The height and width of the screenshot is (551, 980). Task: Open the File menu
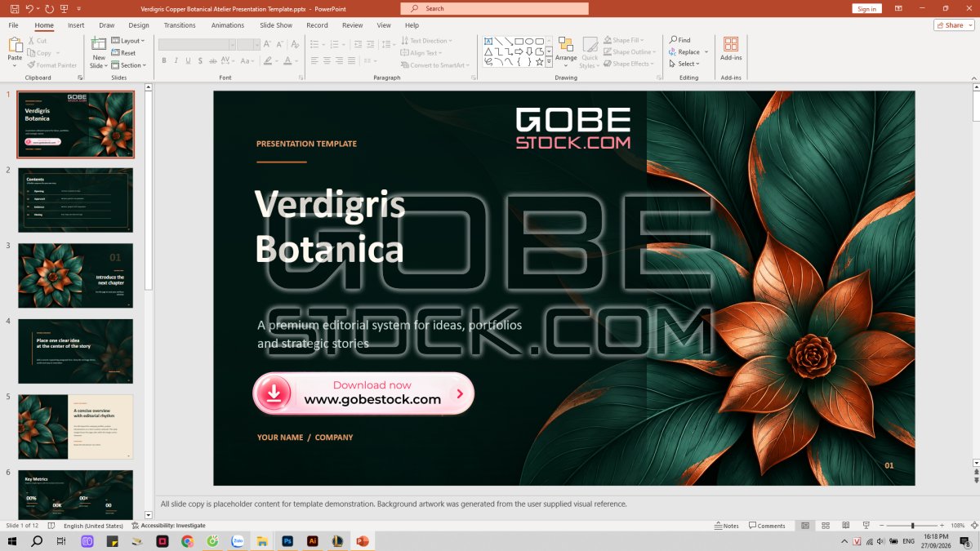[14, 25]
